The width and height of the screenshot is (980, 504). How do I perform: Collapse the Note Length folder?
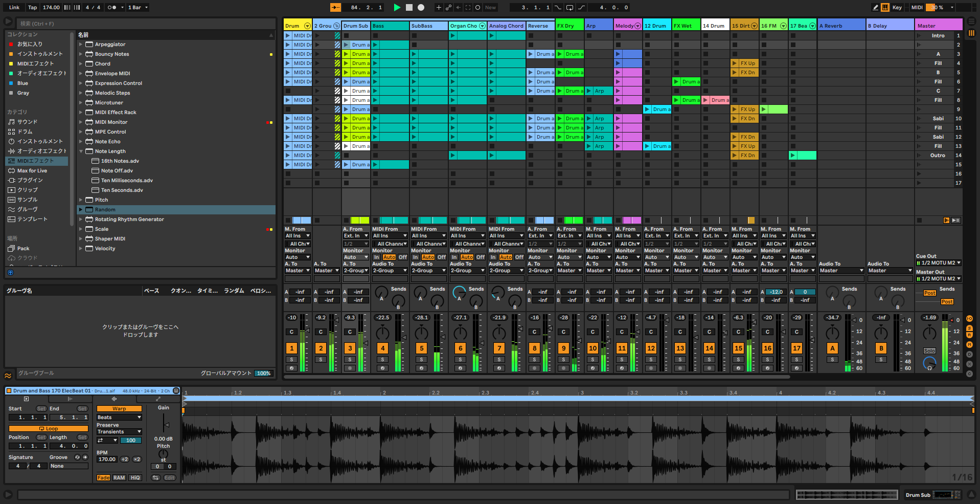[x=81, y=151]
